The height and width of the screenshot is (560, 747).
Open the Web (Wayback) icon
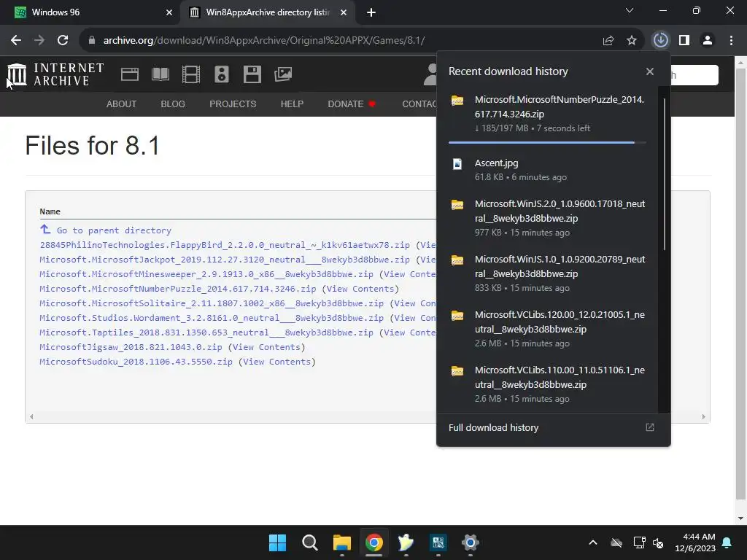(130, 74)
